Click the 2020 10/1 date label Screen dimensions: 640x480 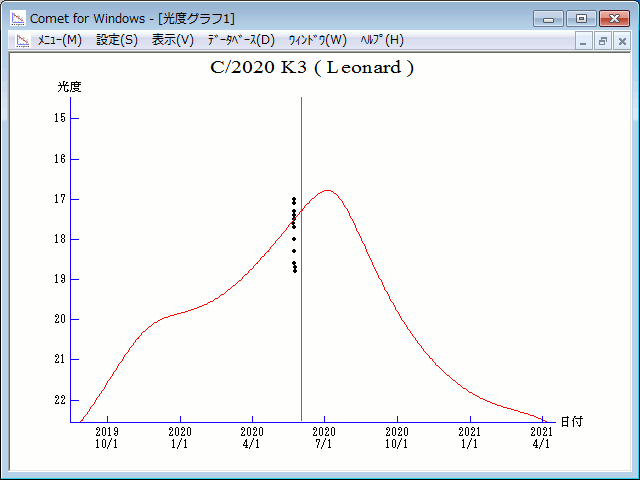(x=397, y=438)
